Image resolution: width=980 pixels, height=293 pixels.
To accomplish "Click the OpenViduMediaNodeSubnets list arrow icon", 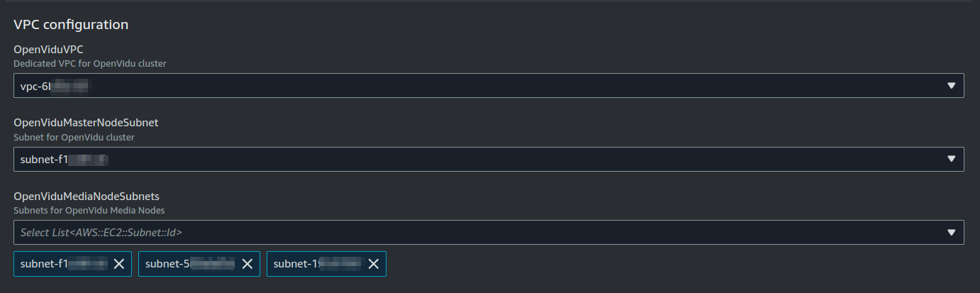I will tap(952, 232).
